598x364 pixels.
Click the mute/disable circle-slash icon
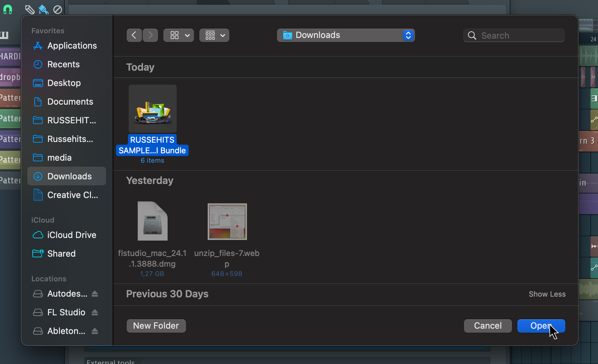[58, 10]
